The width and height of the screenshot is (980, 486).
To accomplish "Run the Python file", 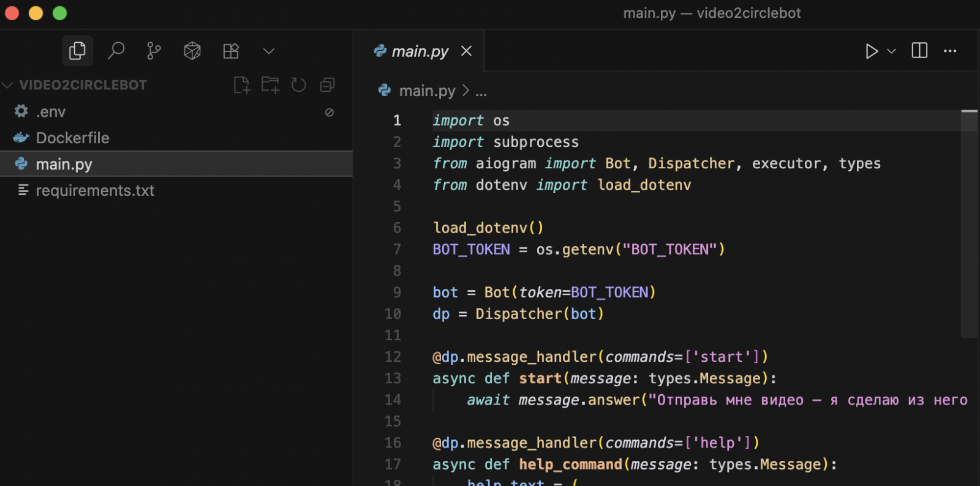I will click(x=871, y=51).
